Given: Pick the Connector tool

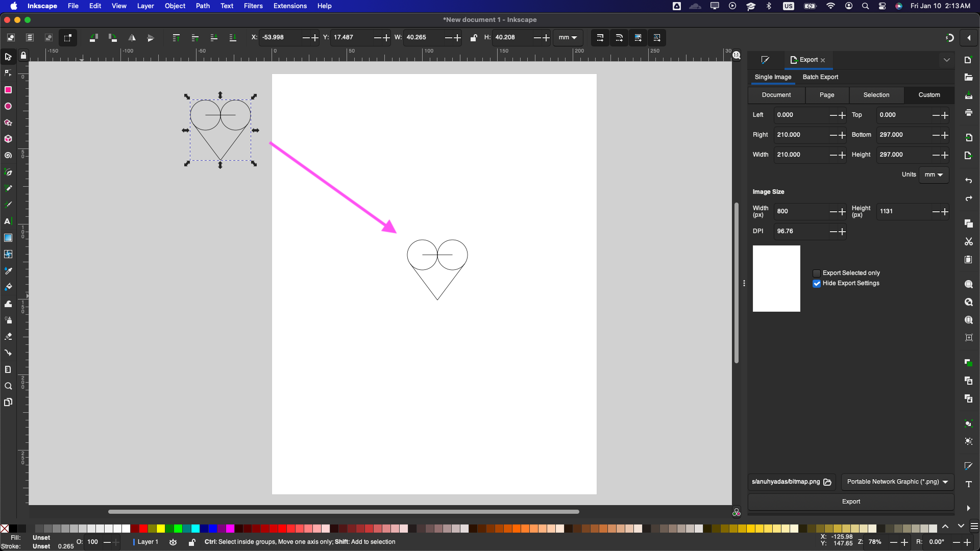Looking at the screenshot, I should [8, 353].
